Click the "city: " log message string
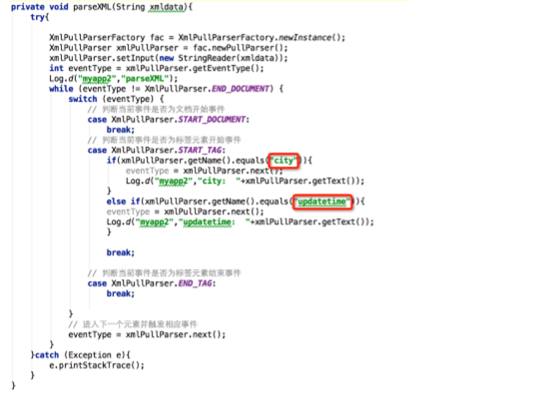 [x=219, y=181]
